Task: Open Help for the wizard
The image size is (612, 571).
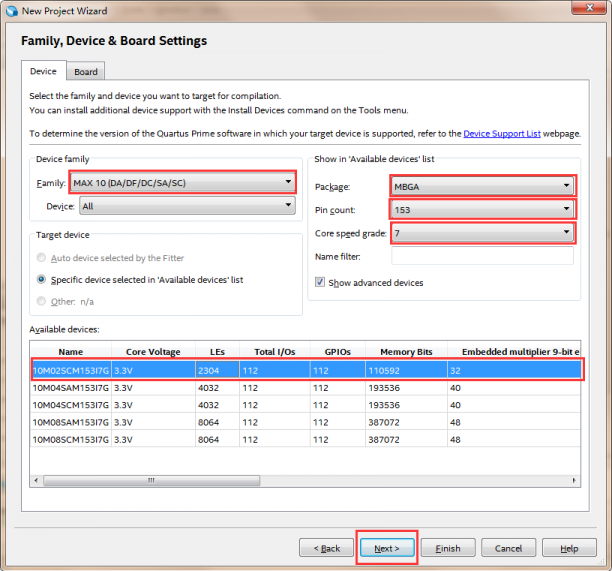Action: (569, 548)
